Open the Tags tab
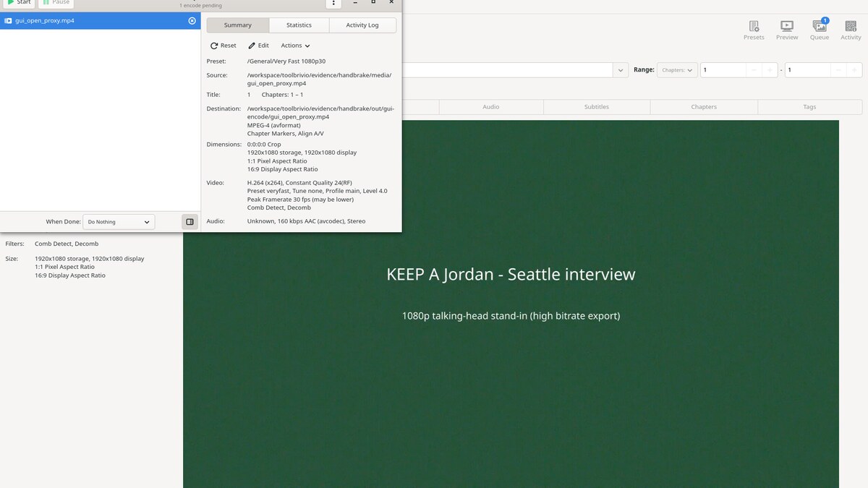This screenshot has width=868, height=488. coord(809,107)
